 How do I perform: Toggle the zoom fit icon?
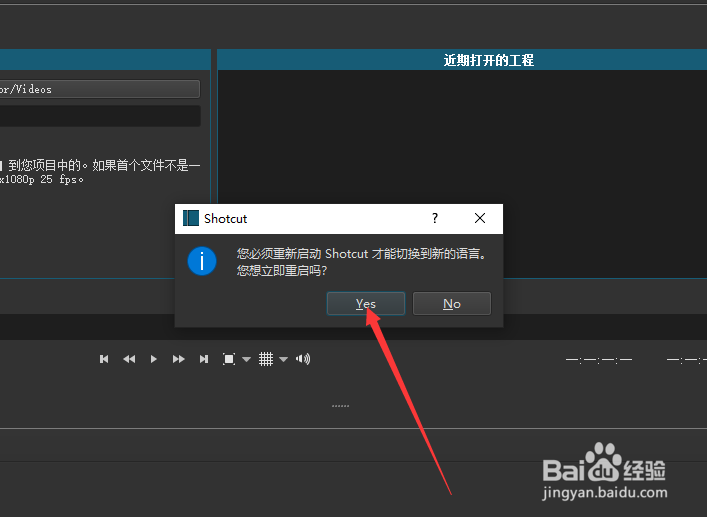pos(229,359)
